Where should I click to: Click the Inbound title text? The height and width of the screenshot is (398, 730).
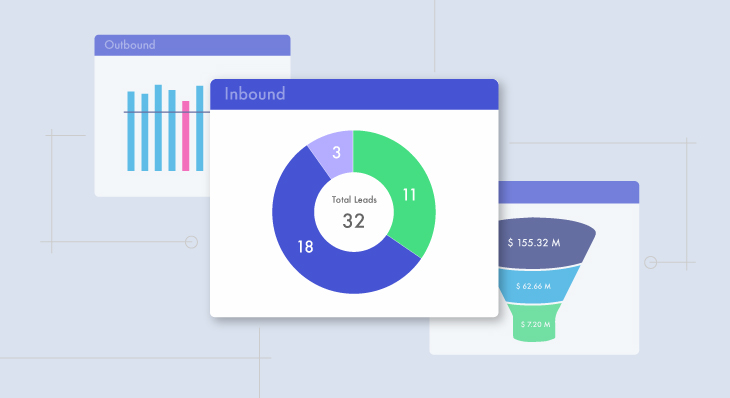click(x=255, y=94)
